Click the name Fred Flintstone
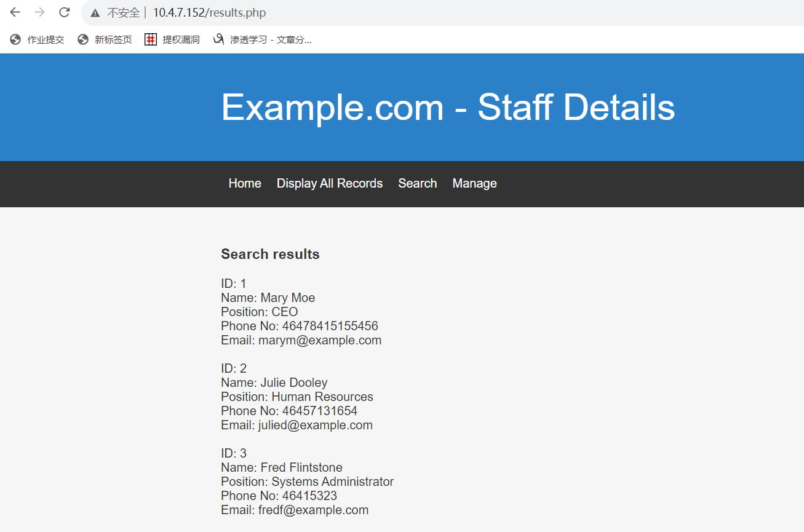The width and height of the screenshot is (804, 532). pyautogui.click(x=301, y=467)
